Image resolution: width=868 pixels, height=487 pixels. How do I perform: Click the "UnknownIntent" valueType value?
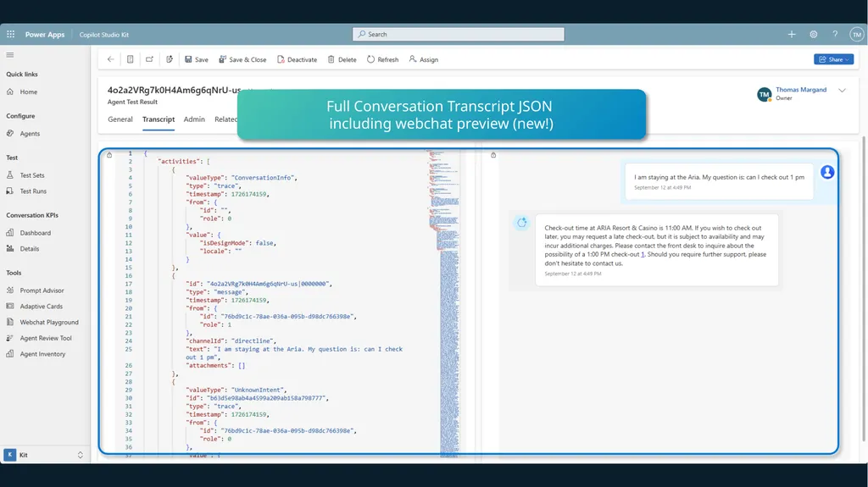258,390
